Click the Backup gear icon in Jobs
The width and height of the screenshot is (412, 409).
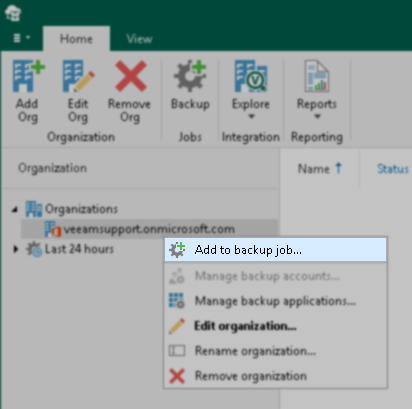coord(190,76)
